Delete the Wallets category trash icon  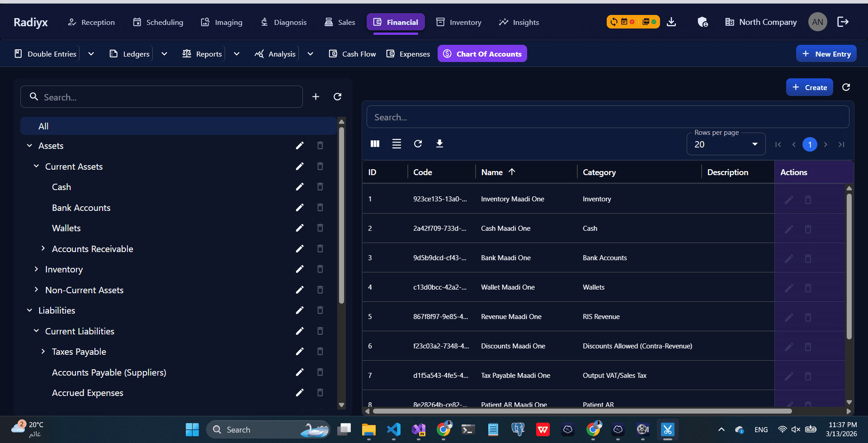pos(320,228)
